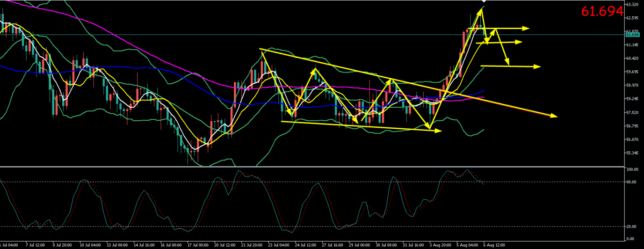Click the 57.520 price axis label

(633, 112)
